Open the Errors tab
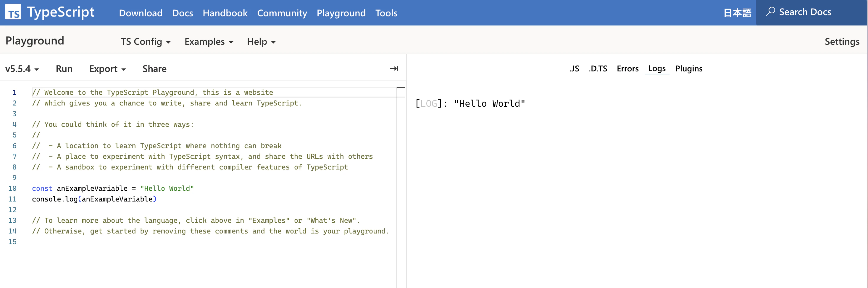Image resolution: width=868 pixels, height=288 pixels. 627,68
